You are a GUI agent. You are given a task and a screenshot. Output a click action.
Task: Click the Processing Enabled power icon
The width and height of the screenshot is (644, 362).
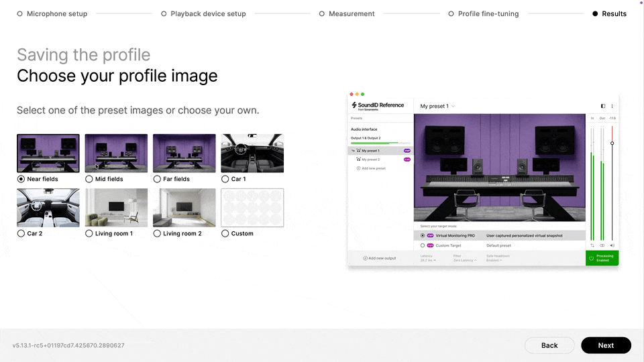[x=591, y=258]
